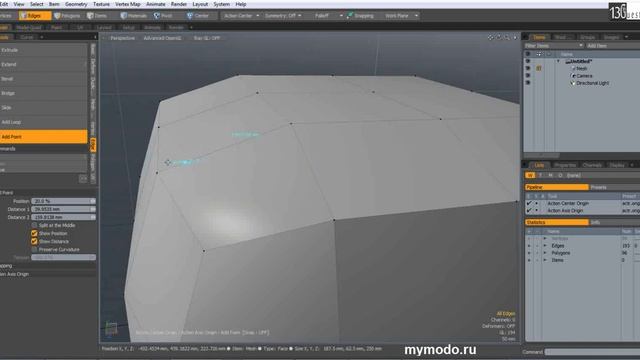Open the Work Plane dropdown
The height and width of the screenshot is (360, 640).
(401, 16)
